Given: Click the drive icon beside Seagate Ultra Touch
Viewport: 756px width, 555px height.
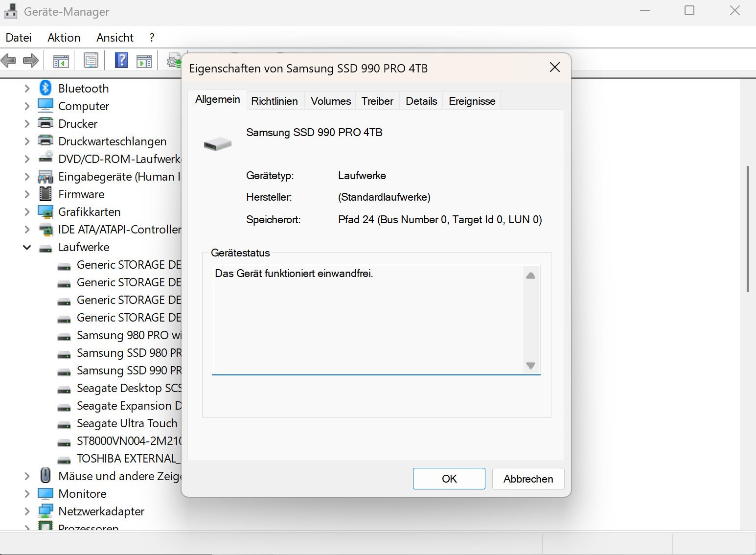Looking at the screenshot, I should [x=64, y=425].
